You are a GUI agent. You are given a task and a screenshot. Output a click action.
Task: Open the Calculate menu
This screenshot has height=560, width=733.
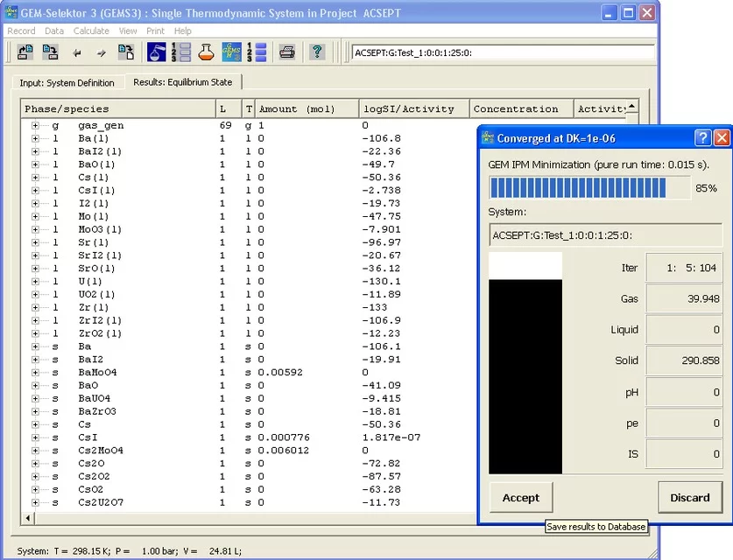91,31
